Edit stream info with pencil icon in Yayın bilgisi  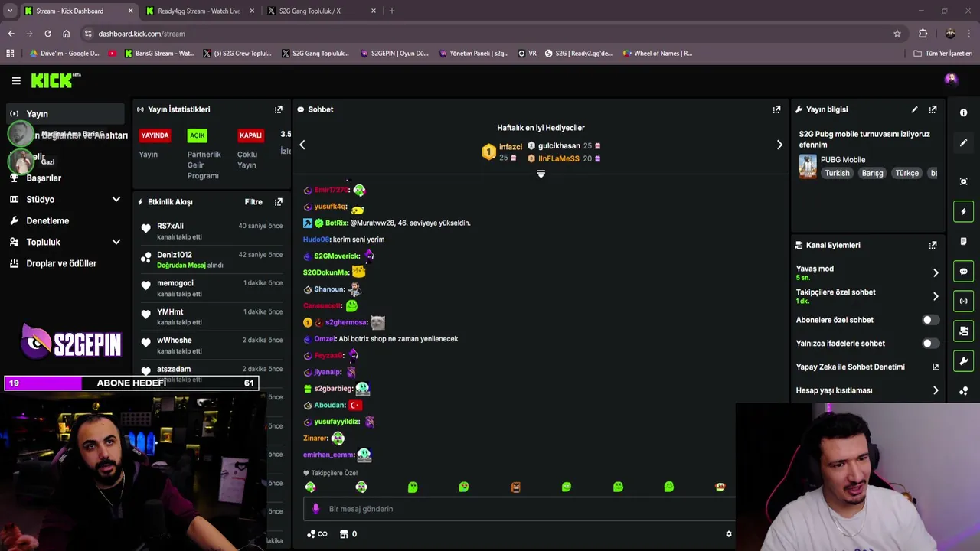pyautogui.click(x=914, y=109)
